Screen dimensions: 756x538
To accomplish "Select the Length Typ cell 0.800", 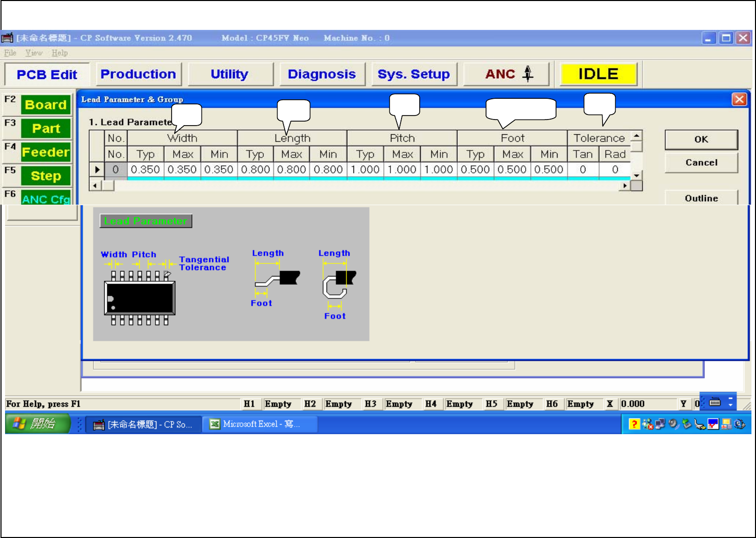I will [256, 170].
